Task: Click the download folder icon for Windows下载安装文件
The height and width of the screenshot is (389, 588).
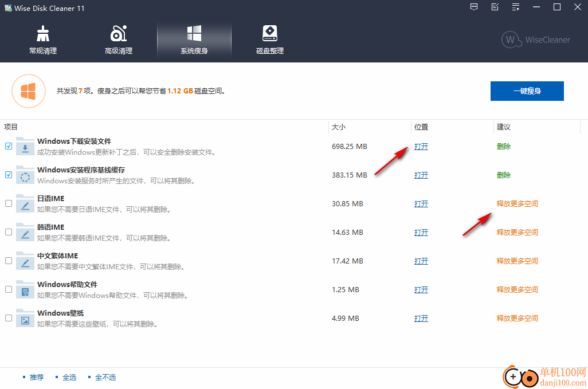Action: 25,147
